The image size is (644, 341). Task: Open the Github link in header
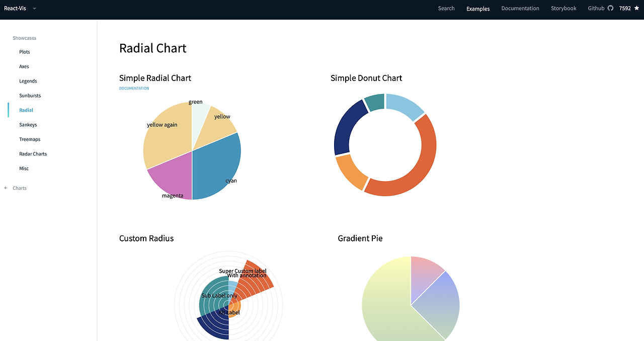[x=596, y=9]
